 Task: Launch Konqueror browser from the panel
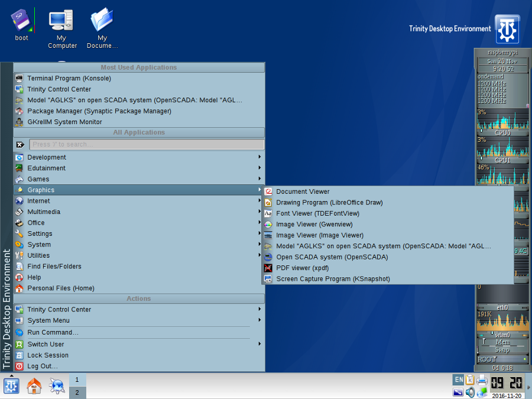tap(57, 386)
